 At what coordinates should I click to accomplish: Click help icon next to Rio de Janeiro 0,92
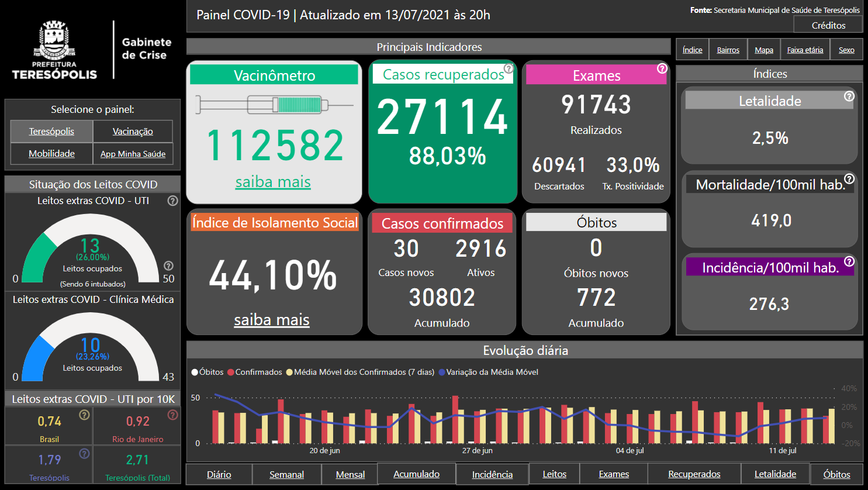pyautogui.click(x=172, y=415)
